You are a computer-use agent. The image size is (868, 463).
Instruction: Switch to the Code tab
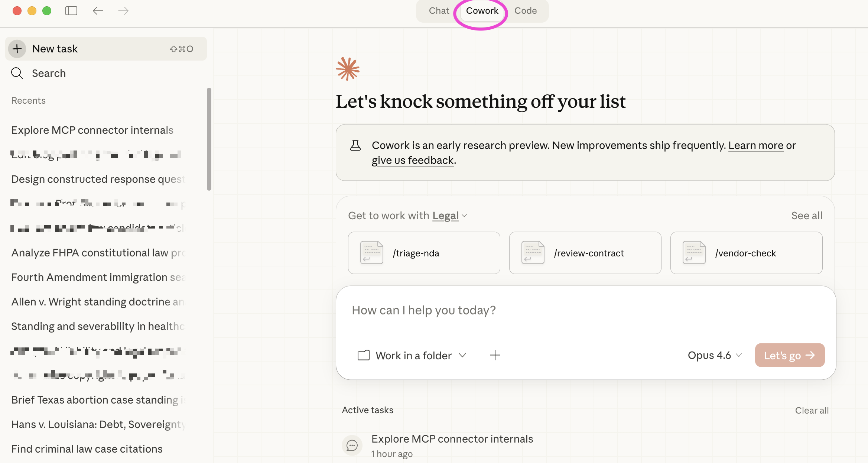coord(525,11)
